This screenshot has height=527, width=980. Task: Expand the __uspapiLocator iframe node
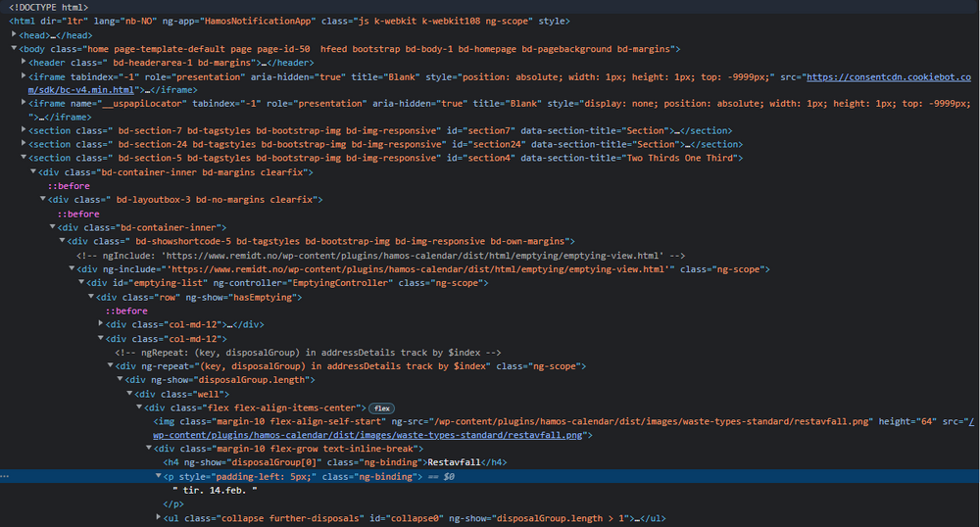tap(24, 103)
